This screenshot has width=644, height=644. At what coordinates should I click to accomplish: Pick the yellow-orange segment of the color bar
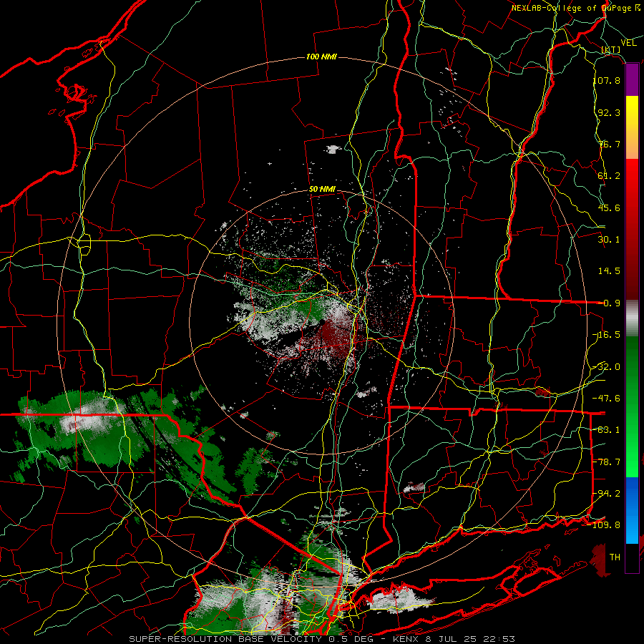632,127
